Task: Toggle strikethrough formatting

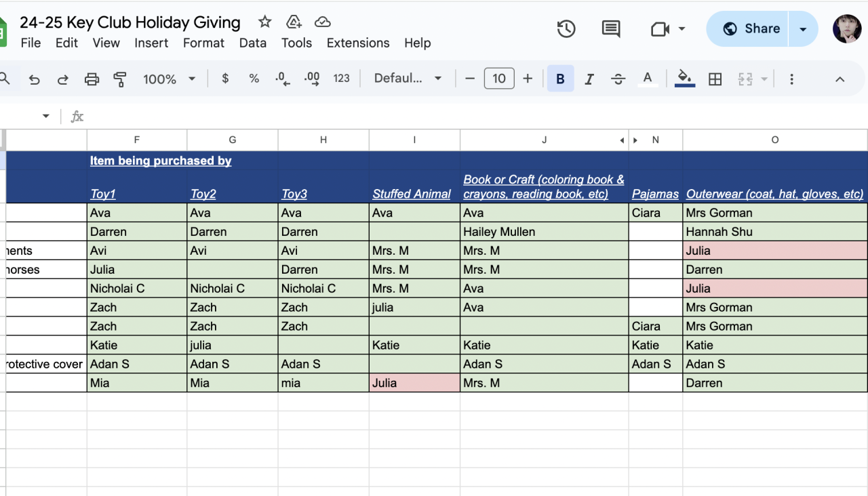Action: pyautogui.click(x=618, y=79)
